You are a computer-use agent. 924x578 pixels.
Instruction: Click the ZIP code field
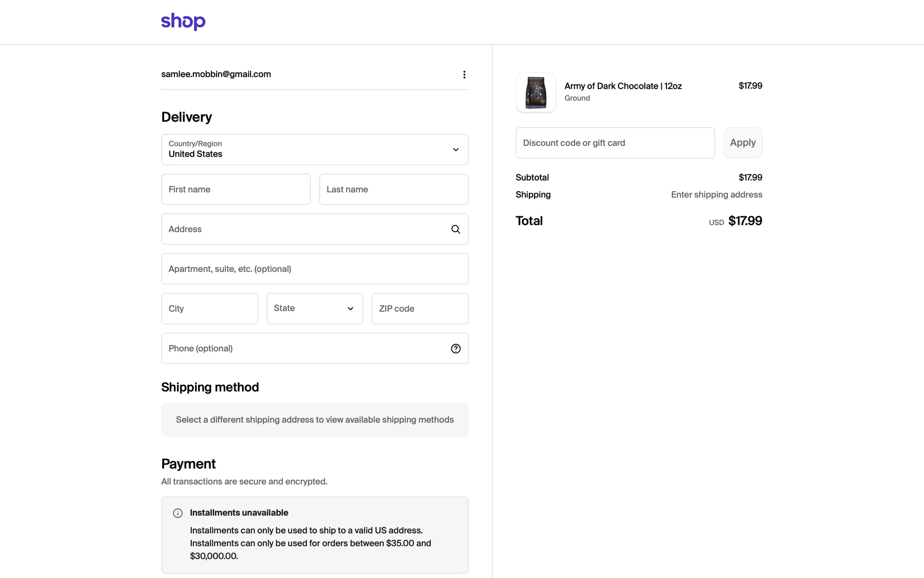(x=420, y=309)
